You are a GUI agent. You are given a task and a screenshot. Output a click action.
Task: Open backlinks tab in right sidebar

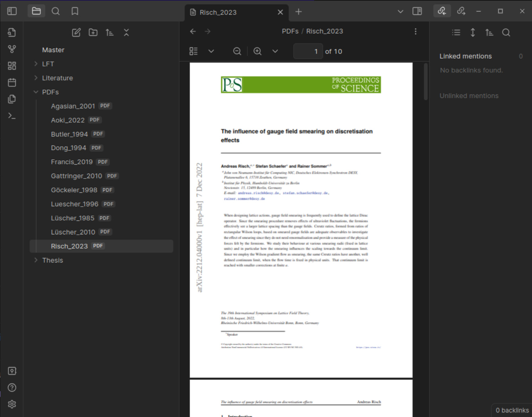pos(442,11)
